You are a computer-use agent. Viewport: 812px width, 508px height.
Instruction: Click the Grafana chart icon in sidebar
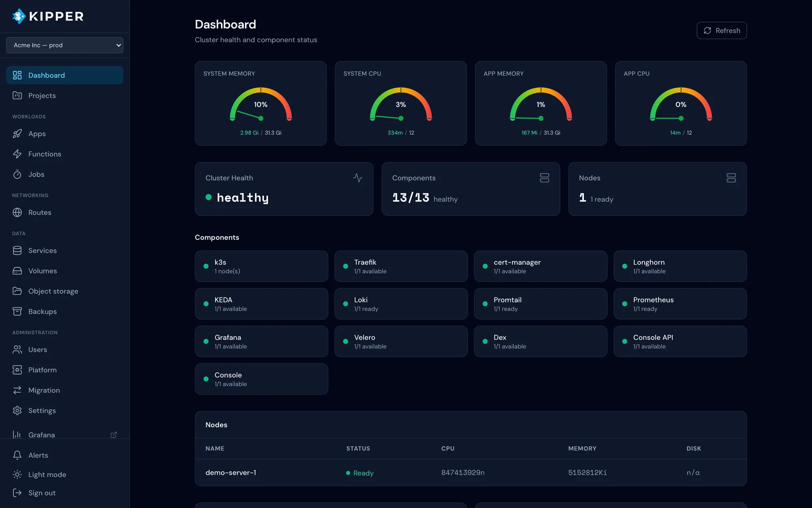17,434
